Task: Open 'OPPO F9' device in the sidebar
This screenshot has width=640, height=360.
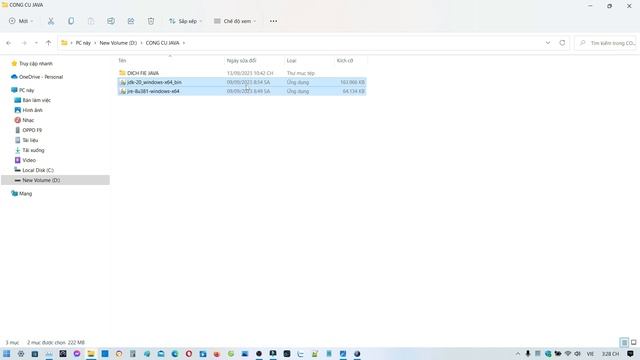Action: (32, 130)
